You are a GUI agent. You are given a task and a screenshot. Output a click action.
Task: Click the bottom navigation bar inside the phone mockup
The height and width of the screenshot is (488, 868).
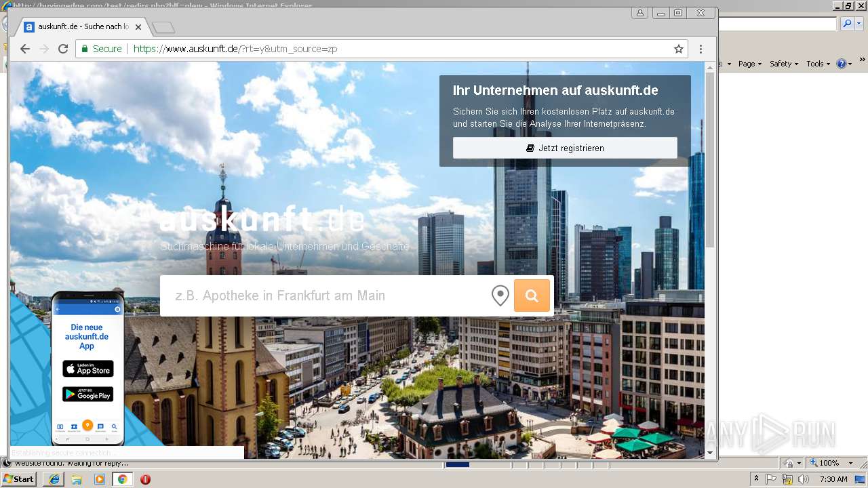click(87, 427)
